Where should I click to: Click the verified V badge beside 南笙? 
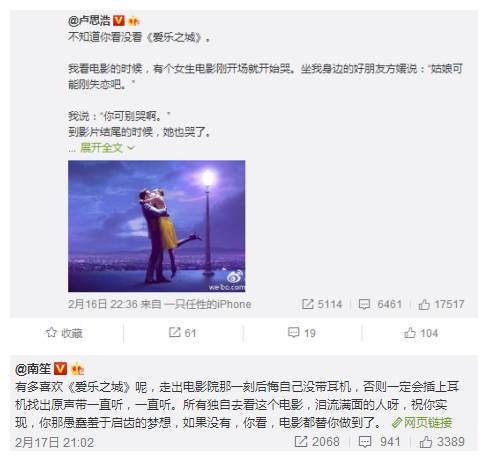[60, 369]
